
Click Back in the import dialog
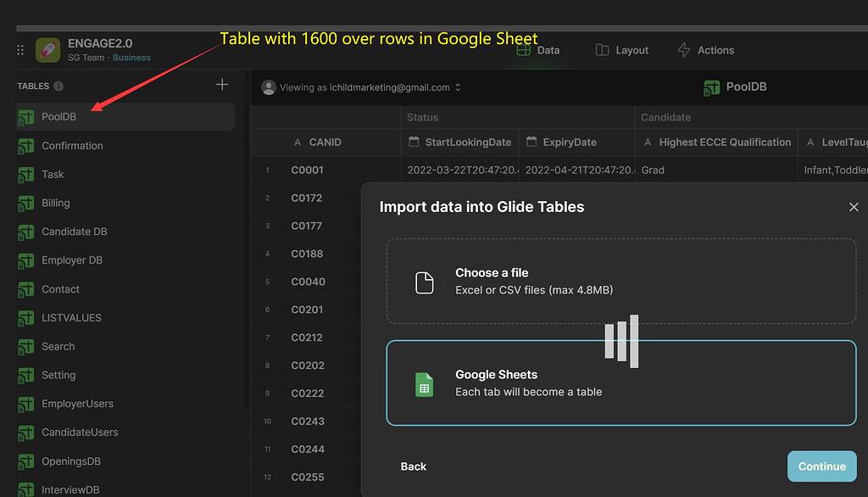coord(413,466)
